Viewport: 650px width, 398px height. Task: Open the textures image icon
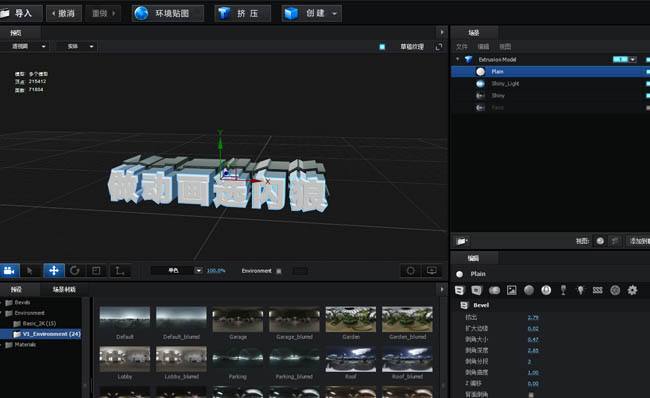click(512, 290)
